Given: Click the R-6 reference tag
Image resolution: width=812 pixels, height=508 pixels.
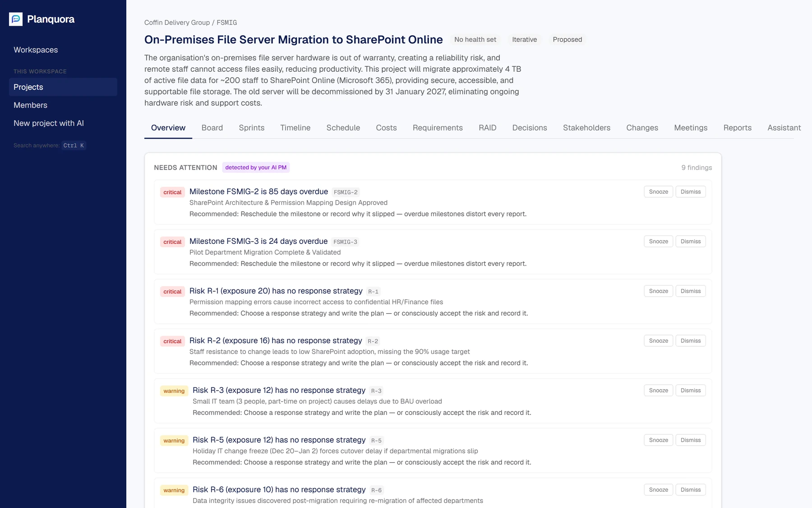Looking at the screenshot, I should pyautogui.click(x=376, y=490).
